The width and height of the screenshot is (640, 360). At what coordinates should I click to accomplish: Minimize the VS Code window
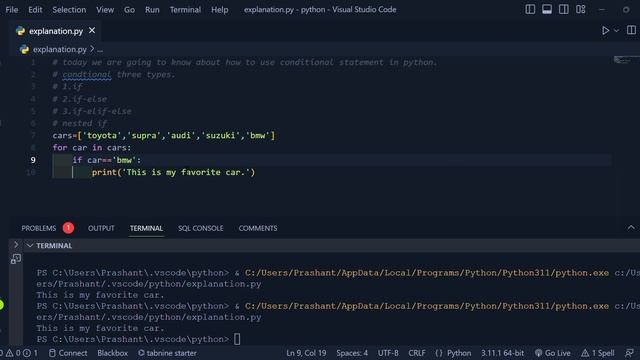pos(602,9)
